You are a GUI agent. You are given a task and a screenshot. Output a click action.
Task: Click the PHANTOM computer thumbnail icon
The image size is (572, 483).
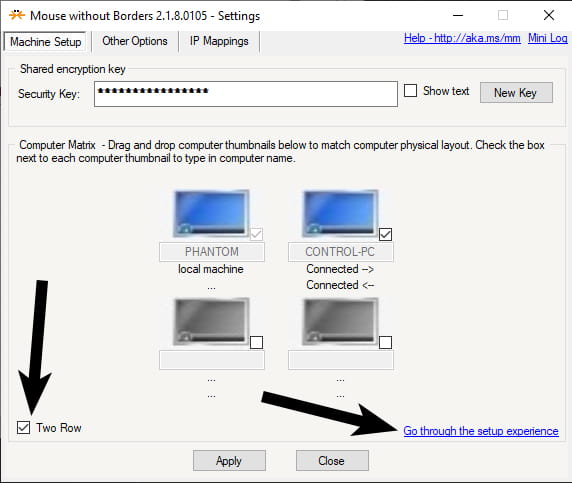click(x=211, y=213)
